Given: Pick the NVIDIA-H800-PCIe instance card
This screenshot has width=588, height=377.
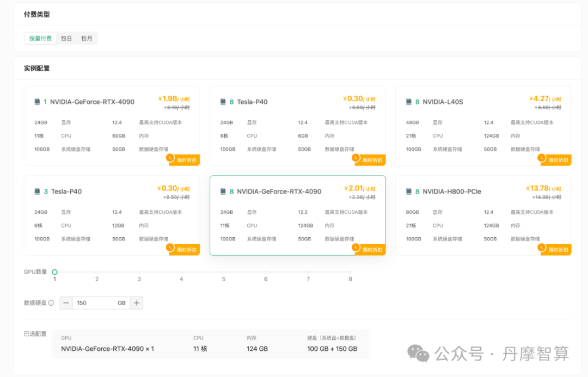Looking at the screenshot, I should (x=483, y=215).
